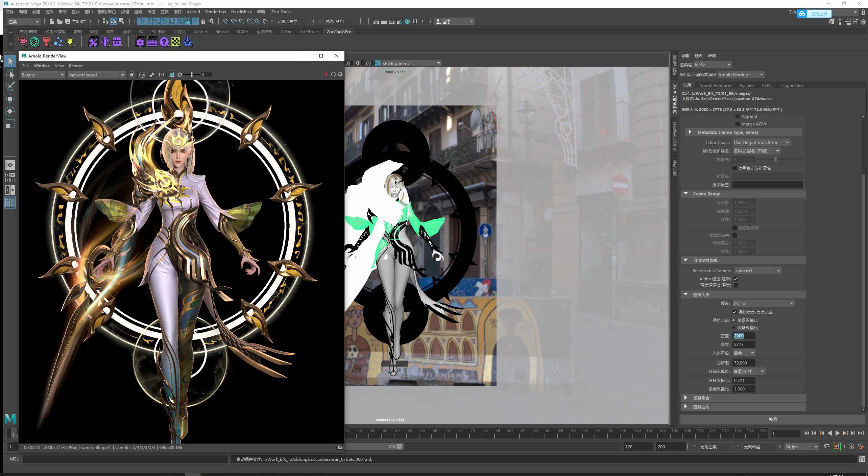The height and width of the screenshot is (476, 868).
Task: Switch to the AOVs tab
Action: [767, 85]
